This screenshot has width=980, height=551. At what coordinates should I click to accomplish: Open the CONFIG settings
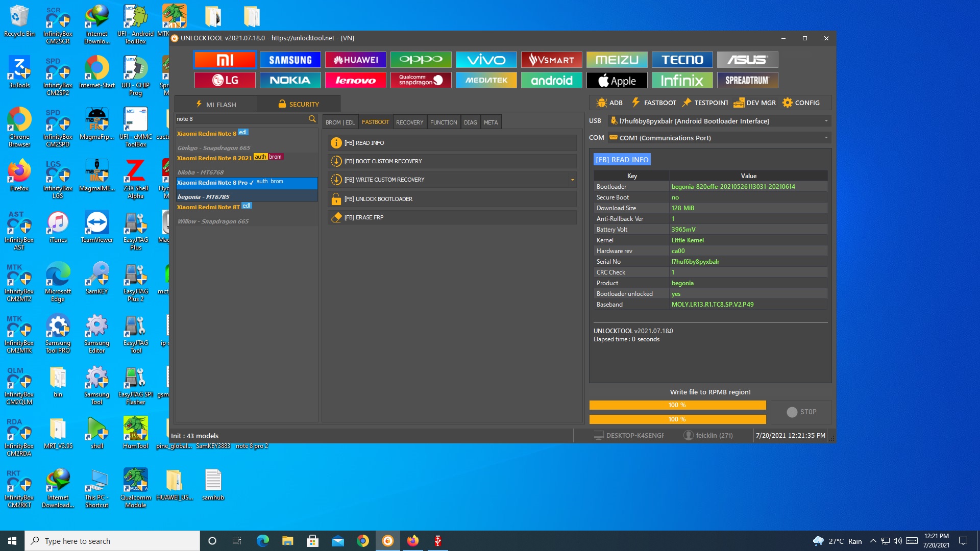801,103
